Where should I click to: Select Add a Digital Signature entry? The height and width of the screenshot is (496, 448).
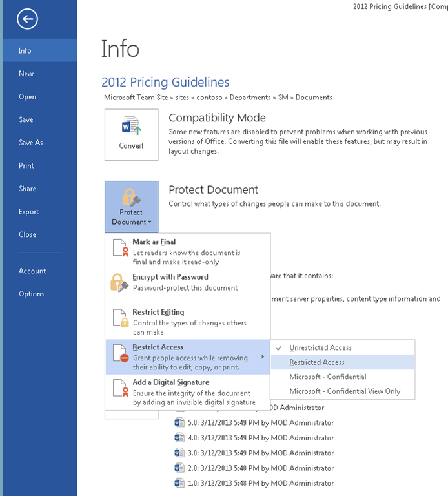point(188,392)
